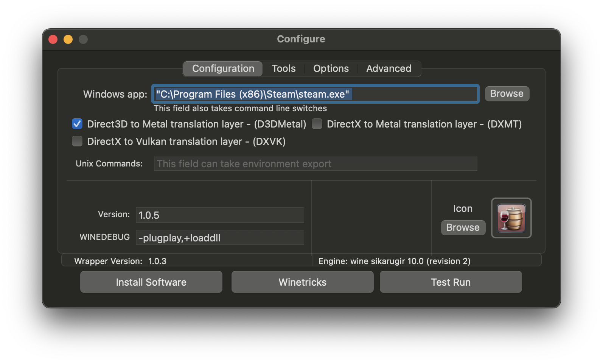
Task: Browse for the Windows app executable
Action: tap(507, 93)
